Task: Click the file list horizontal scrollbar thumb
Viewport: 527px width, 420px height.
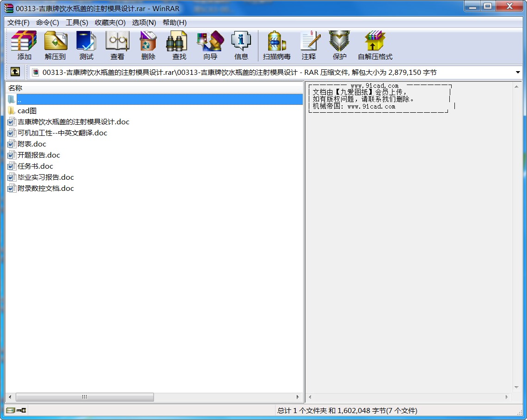Action: point(85,397)
